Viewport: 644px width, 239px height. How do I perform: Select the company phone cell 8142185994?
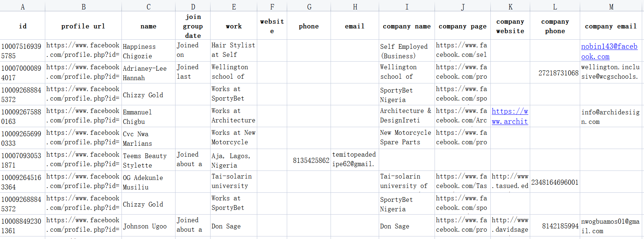pyautogui.click(x=555, y=226)
